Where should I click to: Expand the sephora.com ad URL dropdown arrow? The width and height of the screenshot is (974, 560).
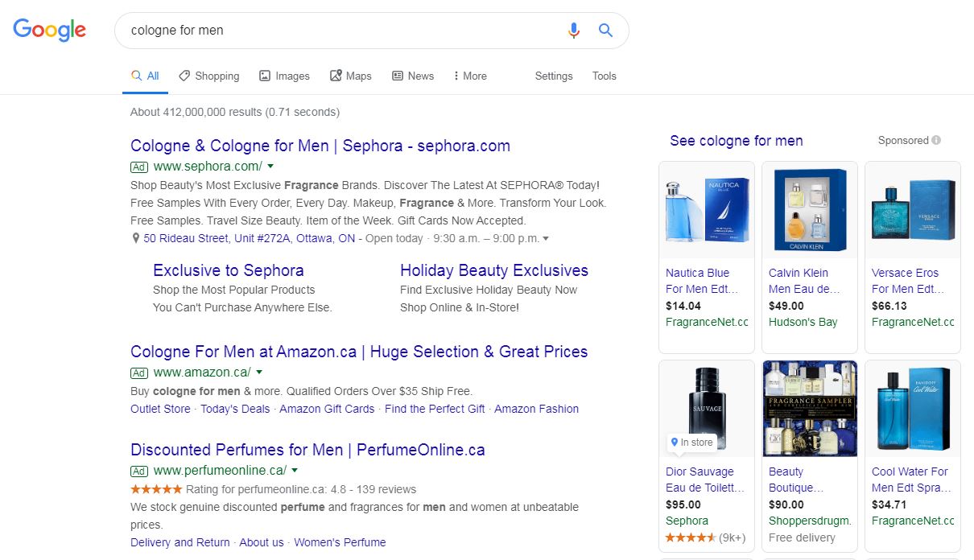pos(270,167)
